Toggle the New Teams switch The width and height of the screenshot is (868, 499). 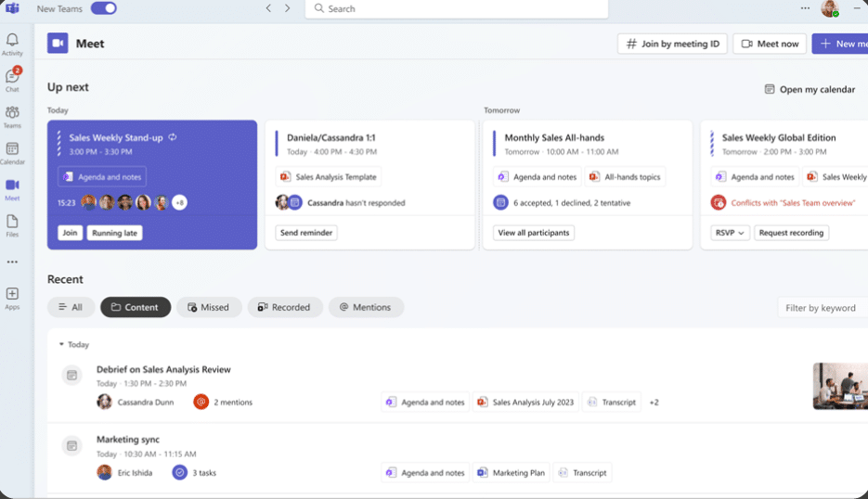(x=104, y=8)
